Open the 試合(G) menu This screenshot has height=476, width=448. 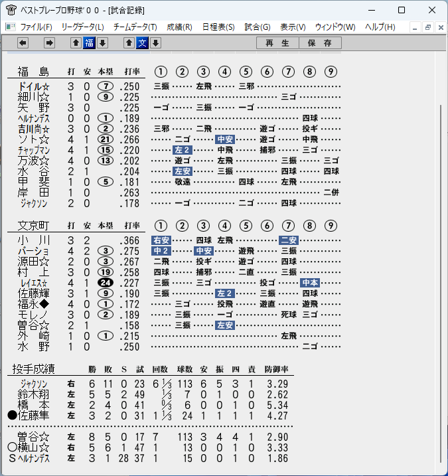(258, 27)
